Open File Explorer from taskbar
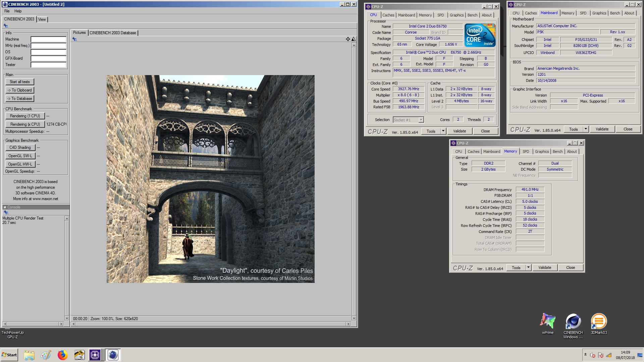The image size is (644, 362). coord(29,355)
